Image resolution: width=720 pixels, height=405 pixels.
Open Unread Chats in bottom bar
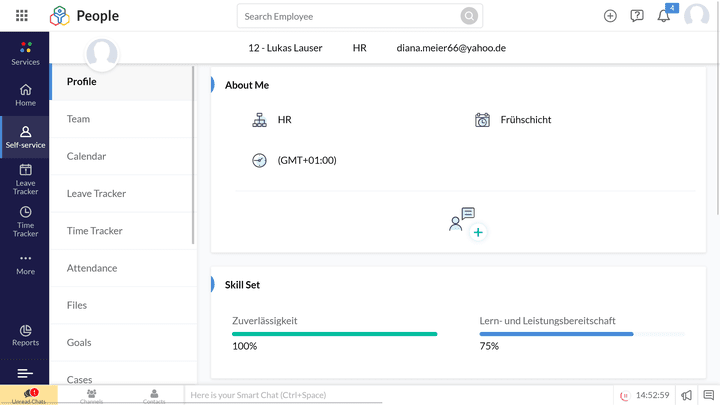[28, 395]
